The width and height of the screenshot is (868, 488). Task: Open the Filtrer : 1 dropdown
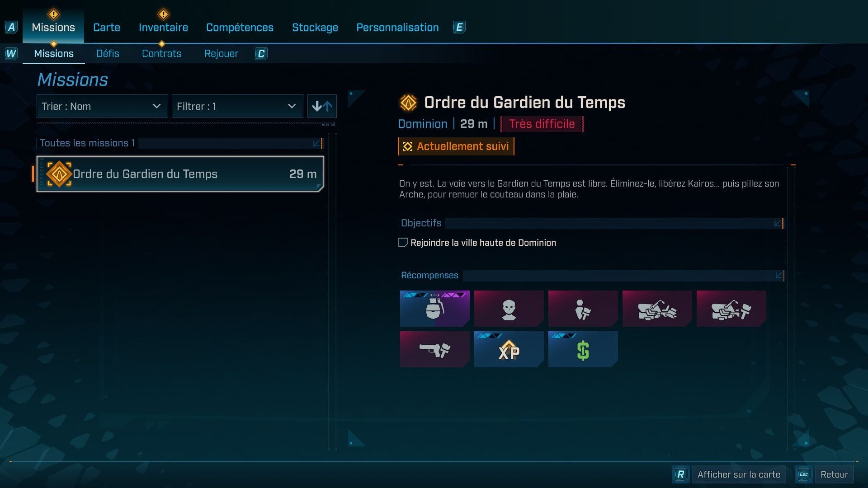click(237, 106)
